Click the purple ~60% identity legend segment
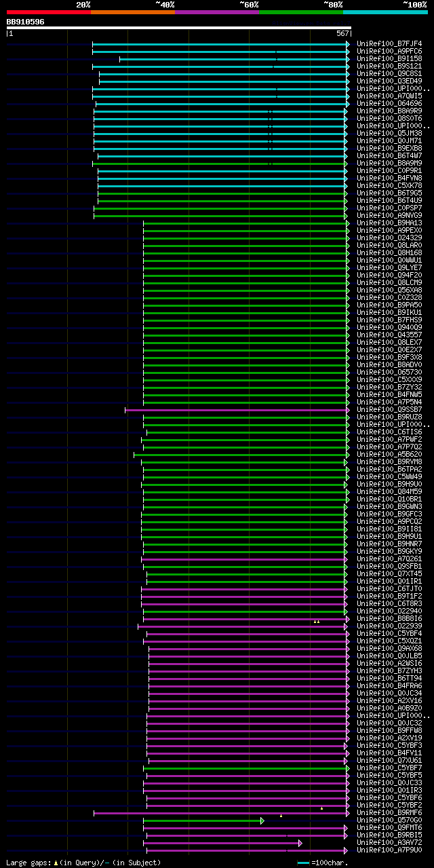Viewport: 434px width, 868px height. [x=217, y=12]
